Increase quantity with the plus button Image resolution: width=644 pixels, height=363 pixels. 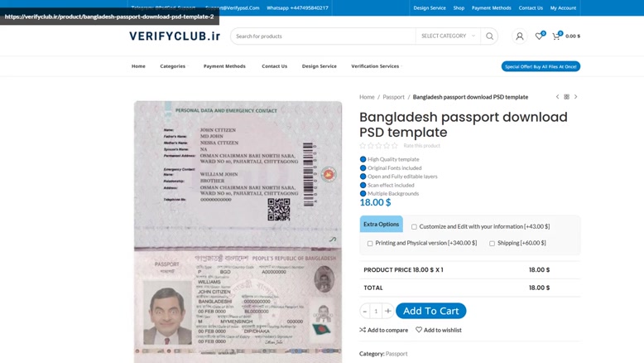click(387, 311)
